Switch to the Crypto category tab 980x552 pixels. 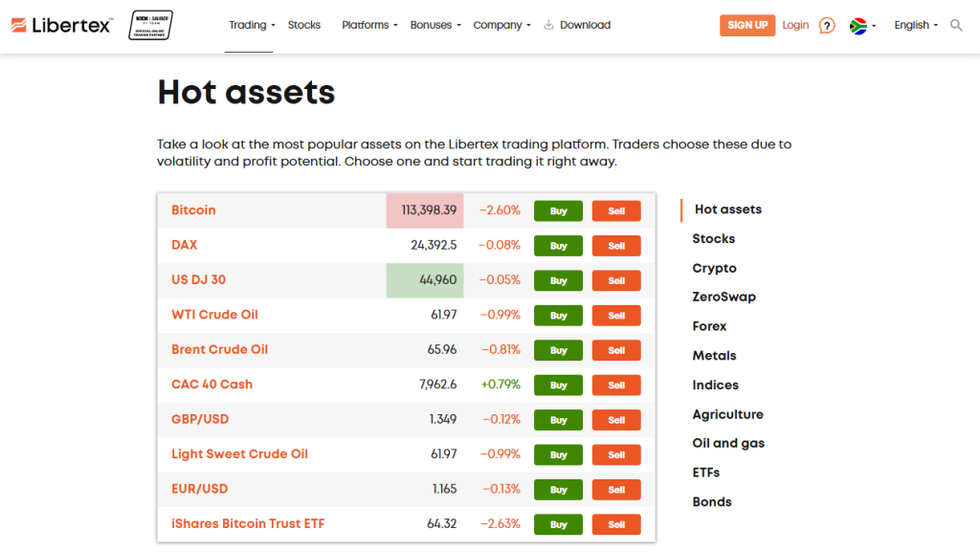click(x=714, y=268)
